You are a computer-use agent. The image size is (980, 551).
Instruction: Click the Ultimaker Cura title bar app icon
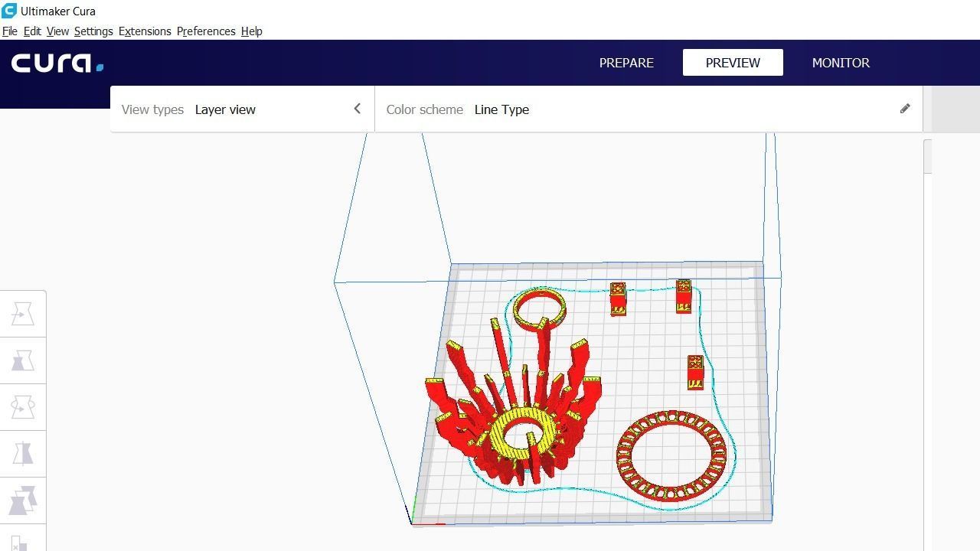point(9,11)
